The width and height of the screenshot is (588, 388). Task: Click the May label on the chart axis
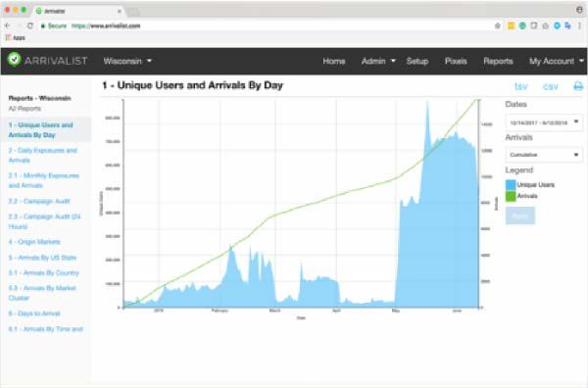point(396,311)
